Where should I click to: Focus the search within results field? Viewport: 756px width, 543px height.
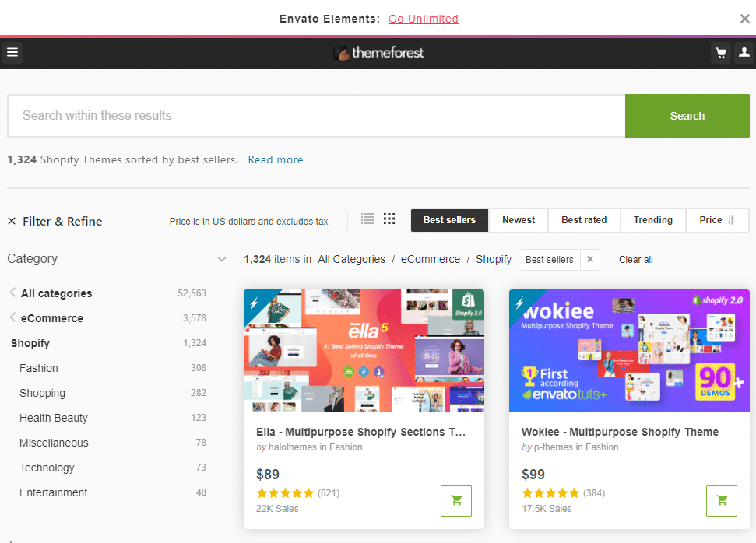[316, 116]
